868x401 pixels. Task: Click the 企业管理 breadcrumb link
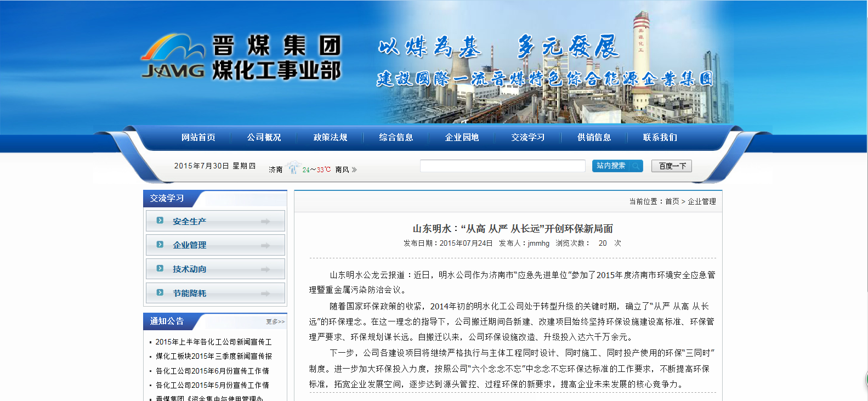point(702,201)
